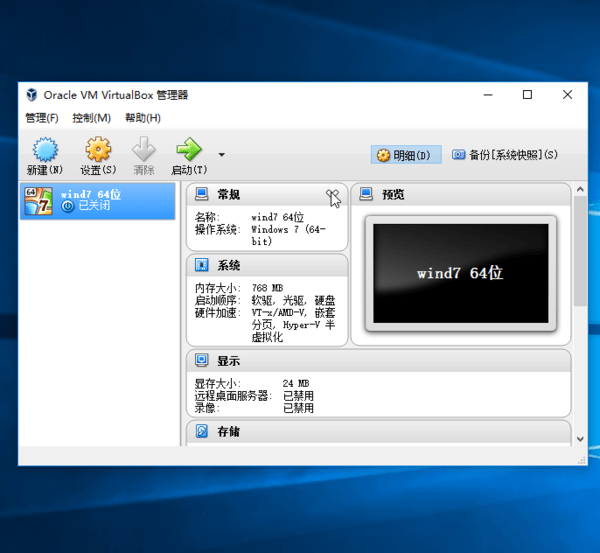600x553 pixels.
Task: Click the scrollbar down arrow
Action: point(580,438)
